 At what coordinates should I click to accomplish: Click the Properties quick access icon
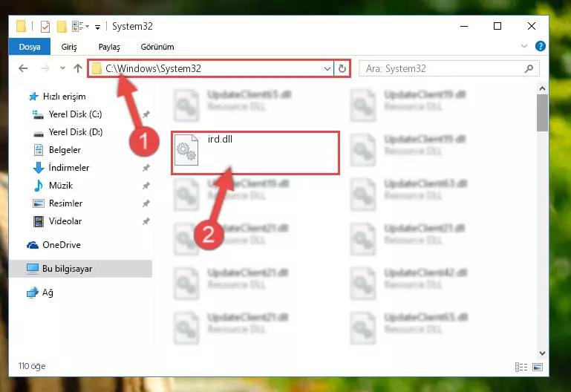pyautogui.click(x=45, y=27)
